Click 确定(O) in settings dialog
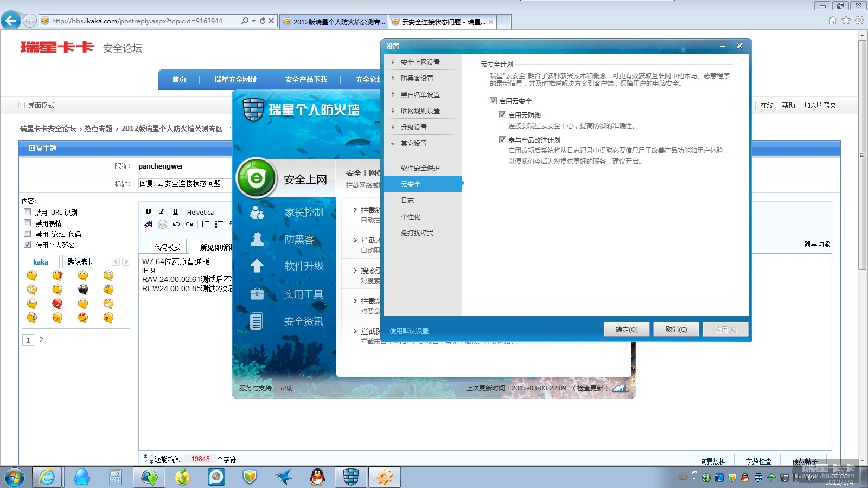The image size is (868, 488). pyautogui.click(x=627, y=330)
